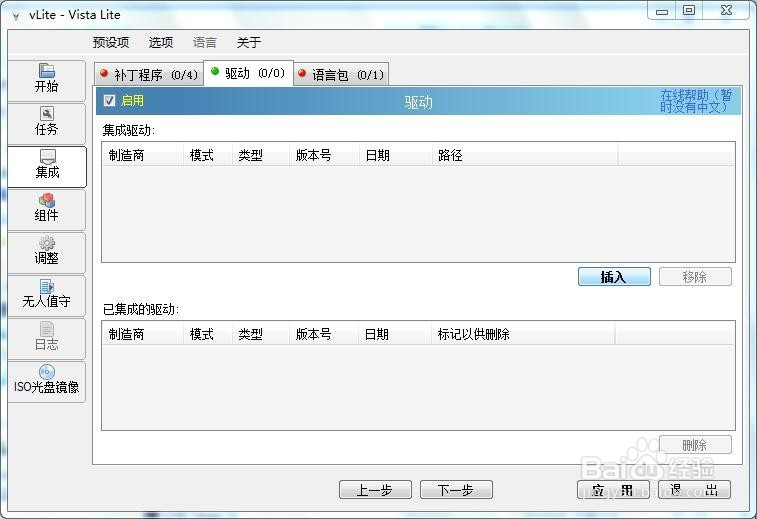Sort 集成驱动 list by 类型 column
Screen dimensions: 757x519
pyautogui.click(x=261, y=155)
